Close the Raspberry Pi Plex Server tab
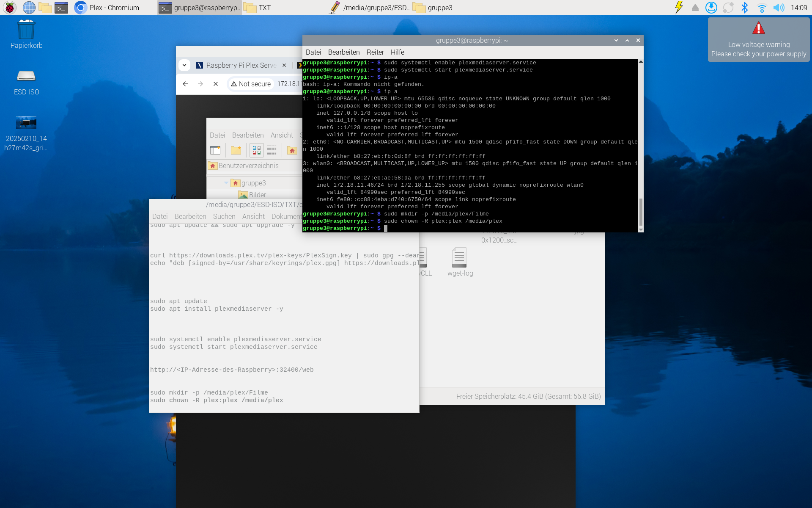The image size is (812, 508). [284, 65]
